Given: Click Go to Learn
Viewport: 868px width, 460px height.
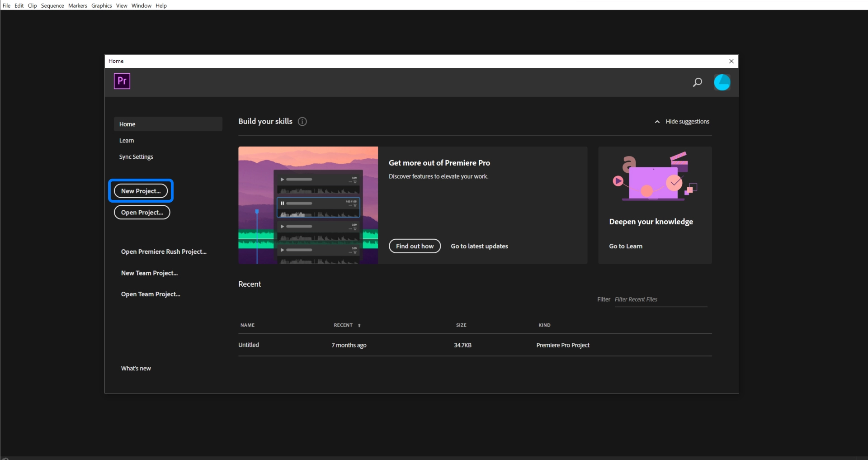Looking at the screenshot, I should [625, 246].
